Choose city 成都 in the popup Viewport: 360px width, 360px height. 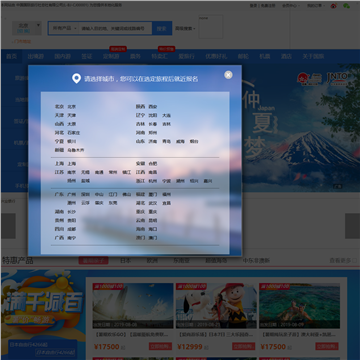[72, 229]
